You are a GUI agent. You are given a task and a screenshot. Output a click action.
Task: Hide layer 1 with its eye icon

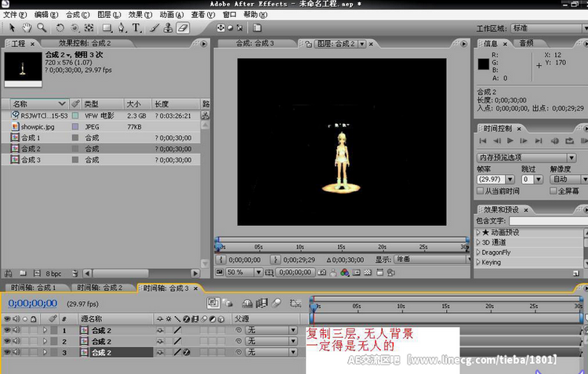click(x=7, y=330)
